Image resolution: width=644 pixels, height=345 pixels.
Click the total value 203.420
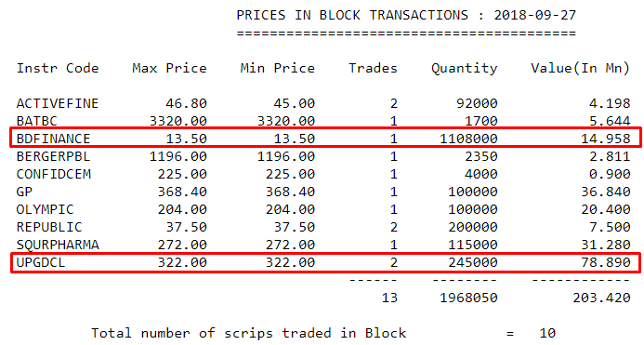coord(601,298)
